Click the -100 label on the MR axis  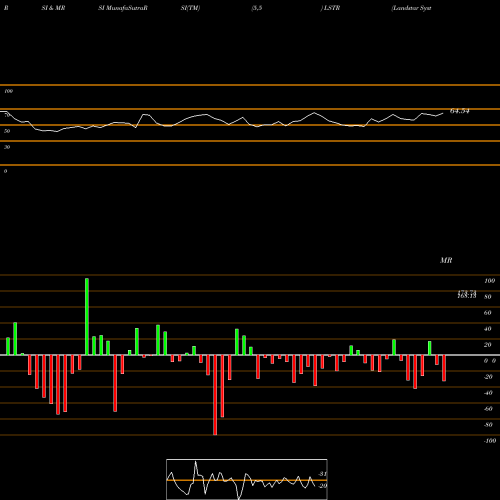coord(490,441)
